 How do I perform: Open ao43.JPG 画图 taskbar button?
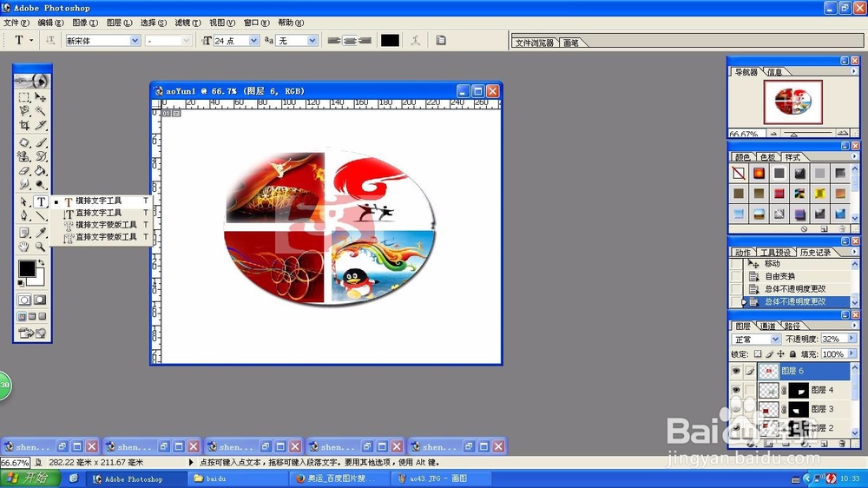(439, 478)
